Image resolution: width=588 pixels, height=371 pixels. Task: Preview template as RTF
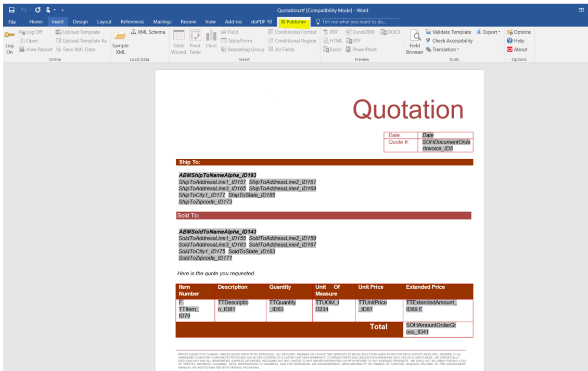click(x=353, y=41)
